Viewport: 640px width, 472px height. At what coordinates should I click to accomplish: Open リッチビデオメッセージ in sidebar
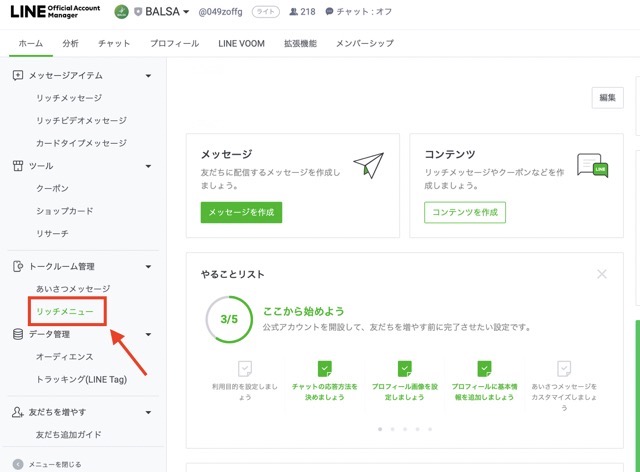coord(81,120)
